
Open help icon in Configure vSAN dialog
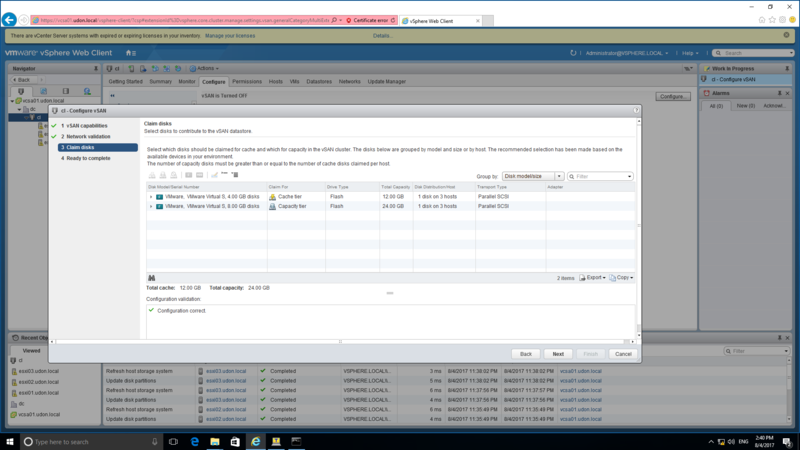pyautogui.click(x=636, y=110)
